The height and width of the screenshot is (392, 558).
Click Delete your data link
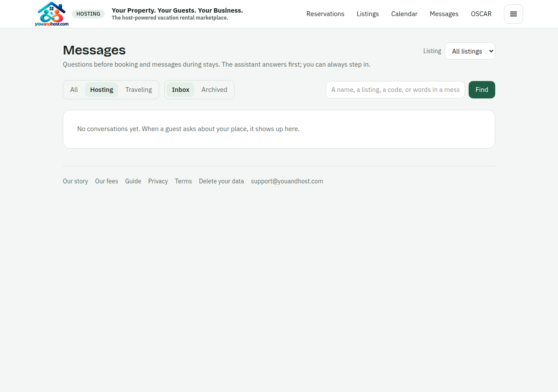coord(221,181)
